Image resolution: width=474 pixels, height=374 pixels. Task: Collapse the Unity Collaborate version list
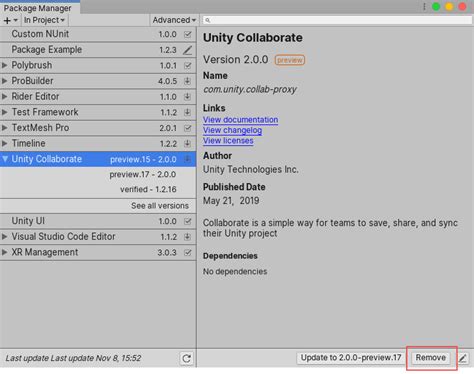[5, 159]
